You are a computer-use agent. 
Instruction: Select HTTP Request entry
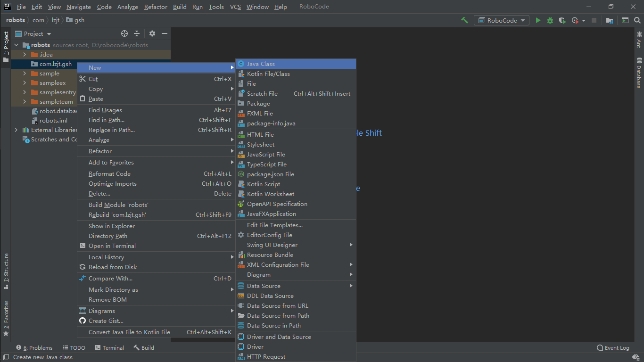(296, 356)
